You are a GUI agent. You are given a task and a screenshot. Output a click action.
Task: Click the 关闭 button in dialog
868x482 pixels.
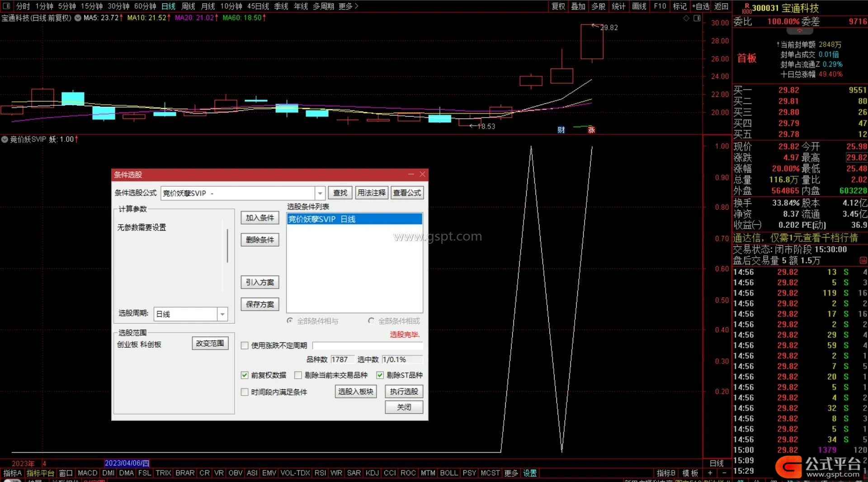[x=404, y=407]
